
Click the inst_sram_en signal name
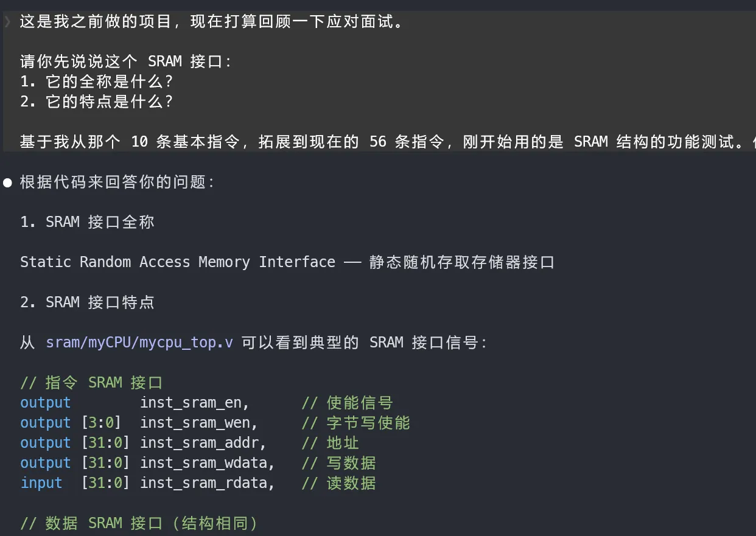click(x=191, y=403)
